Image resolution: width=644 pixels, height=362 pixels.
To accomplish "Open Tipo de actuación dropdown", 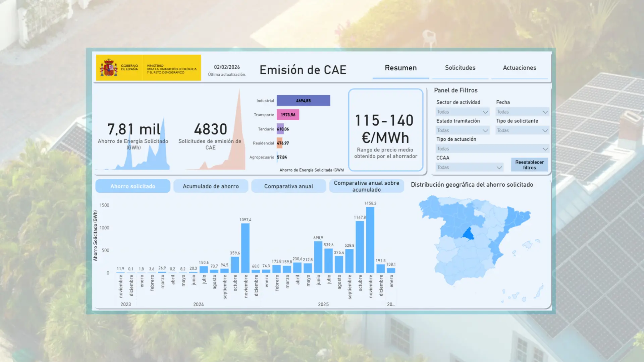I will 492,149.
